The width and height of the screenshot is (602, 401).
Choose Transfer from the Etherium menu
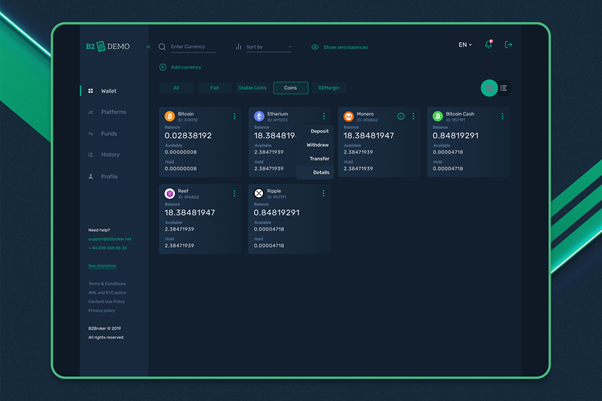315,159
